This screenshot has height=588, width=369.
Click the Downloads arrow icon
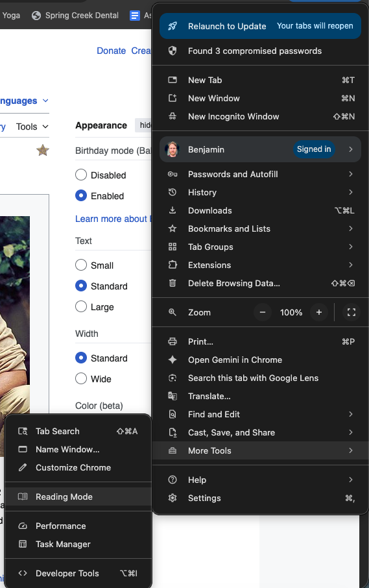tap(173, 210)
